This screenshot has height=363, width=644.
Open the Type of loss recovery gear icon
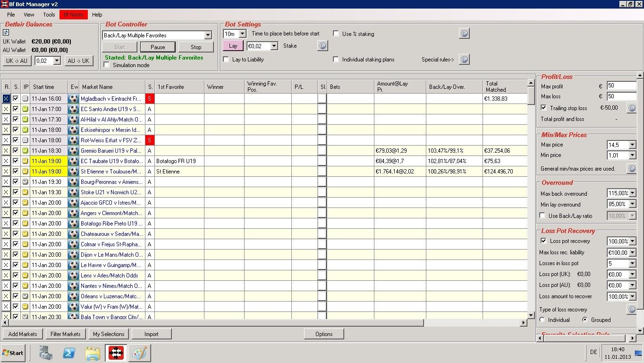coord(631,310)
